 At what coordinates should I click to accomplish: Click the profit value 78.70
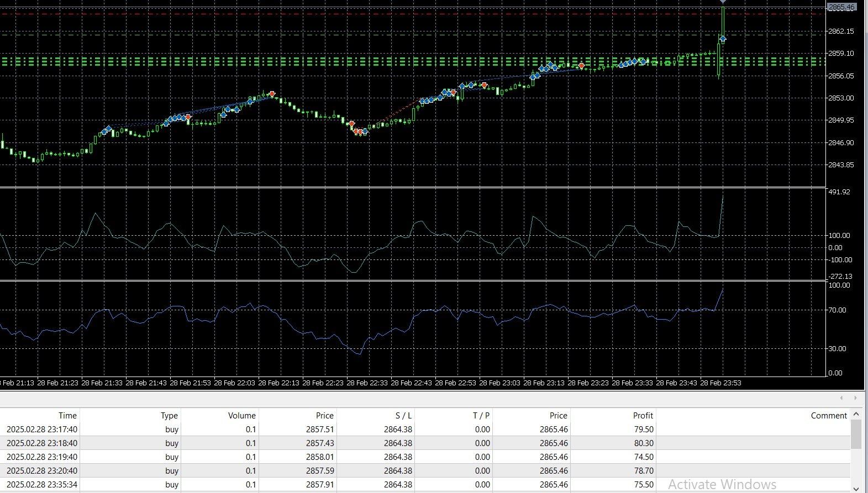643,470
